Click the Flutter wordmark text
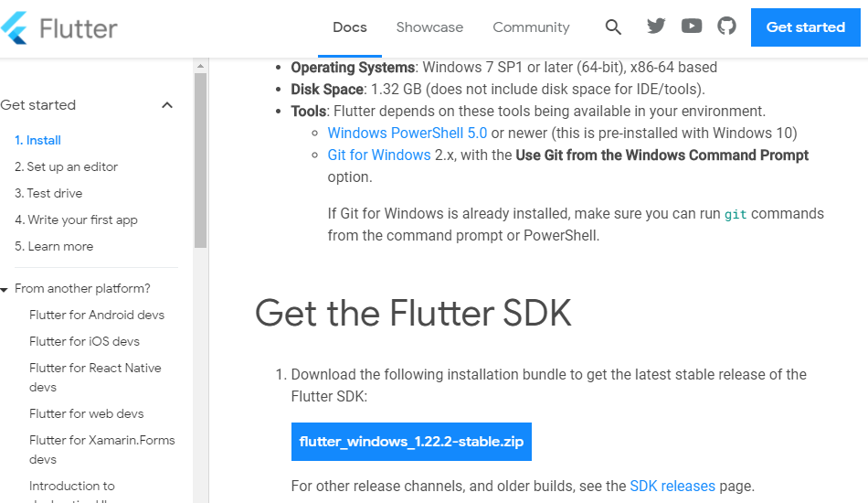The height and width of the screenshot is (503, 868). pyautogui.click(x=79, y=28)
